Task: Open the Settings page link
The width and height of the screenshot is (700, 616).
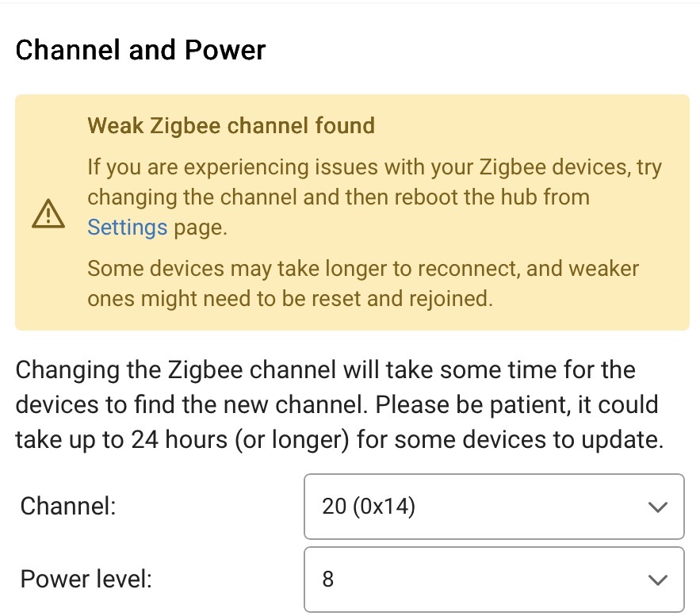Action: [127, 228]
